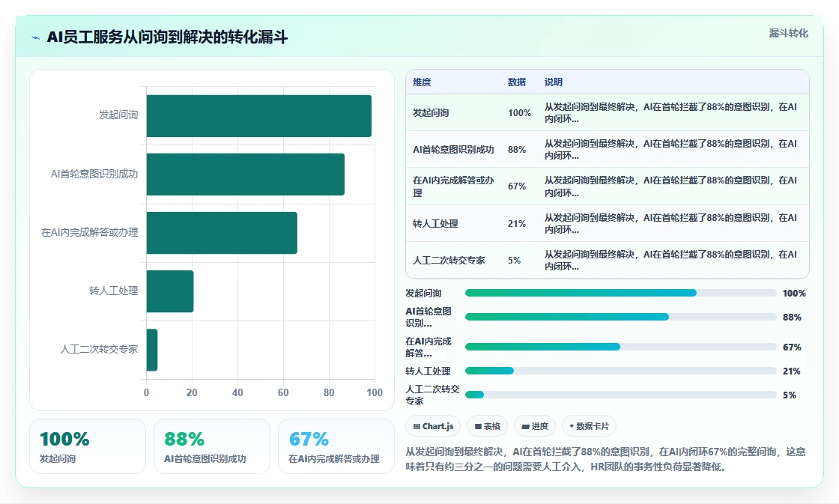Select the 进度 chip

535,426
